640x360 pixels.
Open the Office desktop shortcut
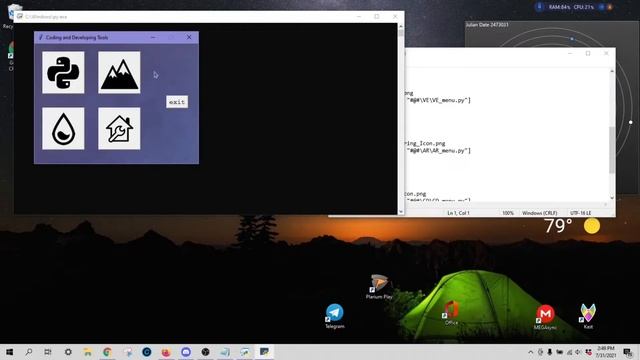tap(451, 313)
